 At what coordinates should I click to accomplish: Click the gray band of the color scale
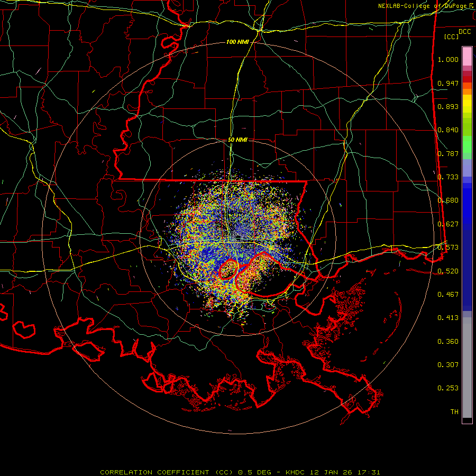tap(467, 368)
